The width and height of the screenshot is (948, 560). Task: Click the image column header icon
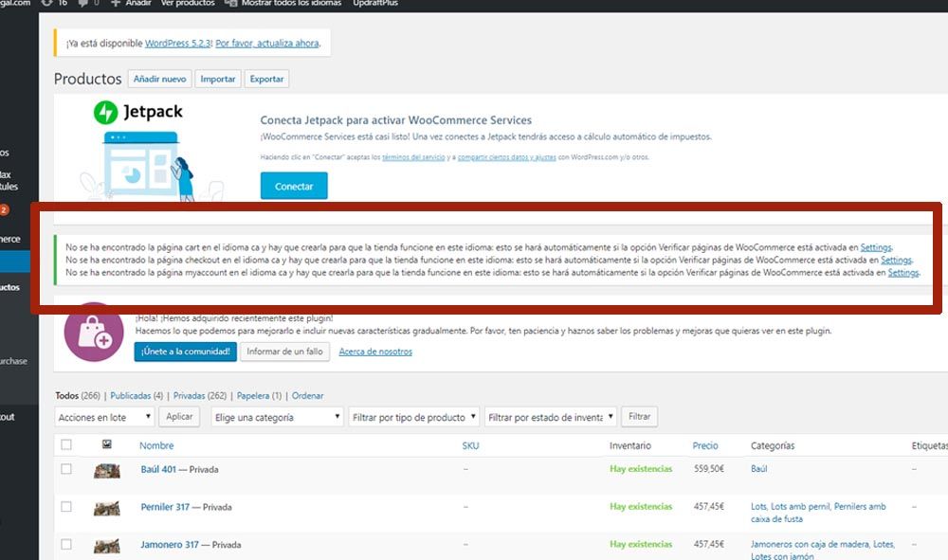click(x=107, y=444)
